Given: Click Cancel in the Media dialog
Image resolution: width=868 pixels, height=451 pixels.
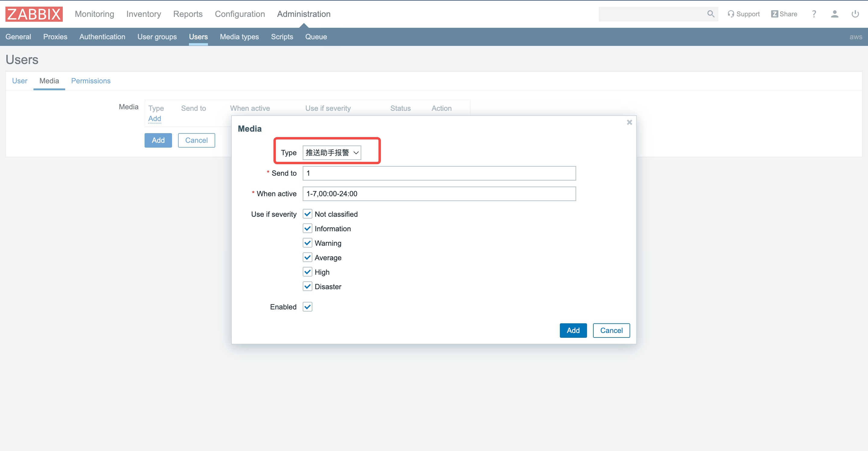Looking at the screenshot, I should (x=611, y=330).
